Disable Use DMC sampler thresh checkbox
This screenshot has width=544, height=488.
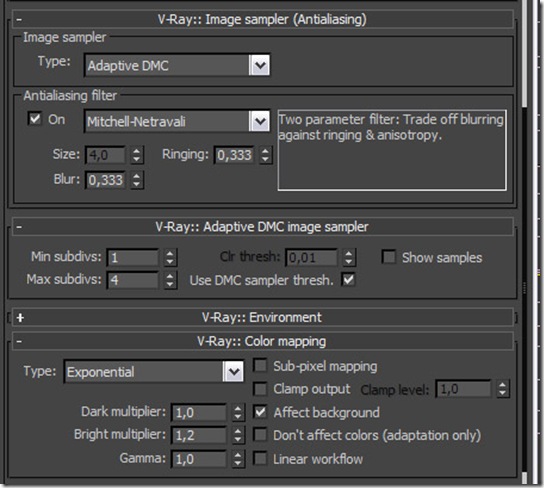tap(348, 280)
